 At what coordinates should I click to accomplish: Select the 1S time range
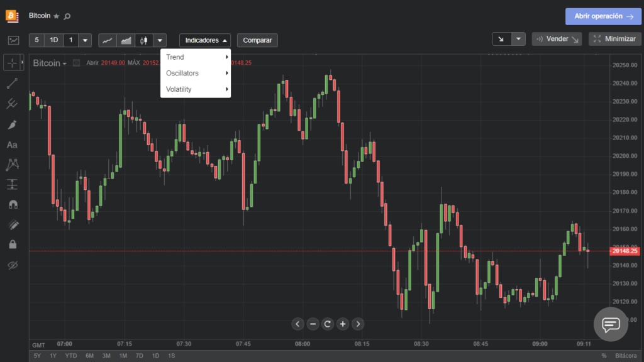pos(171,356)
